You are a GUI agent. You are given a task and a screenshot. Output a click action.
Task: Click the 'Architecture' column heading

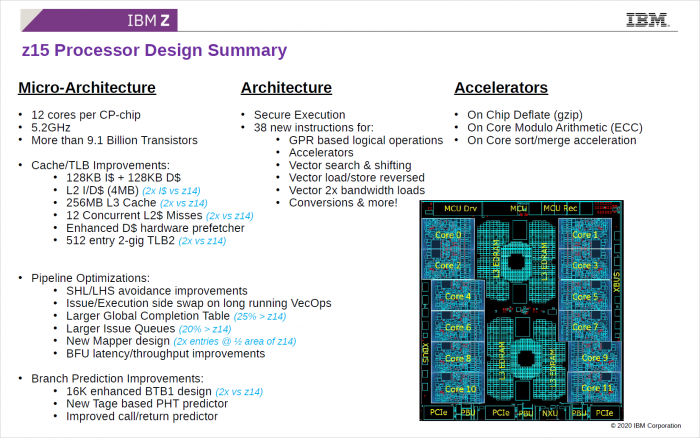[x=286, y=88]
